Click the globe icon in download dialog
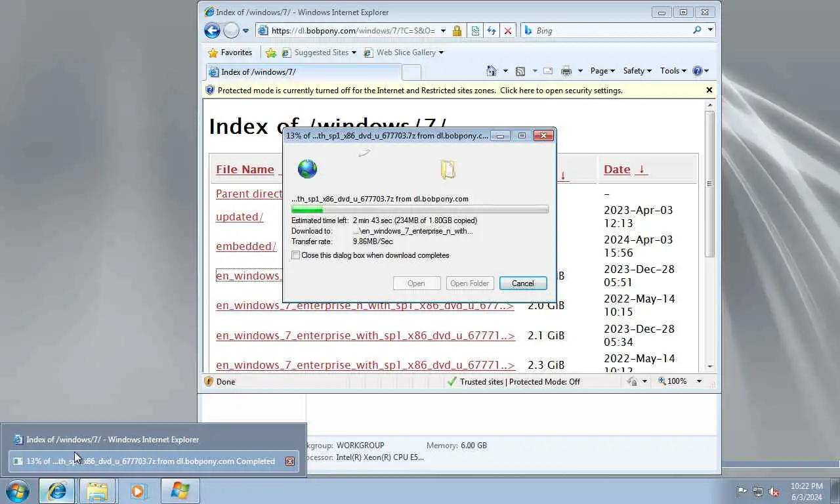This screenshot has height=504, width=840. click(307, 169)
